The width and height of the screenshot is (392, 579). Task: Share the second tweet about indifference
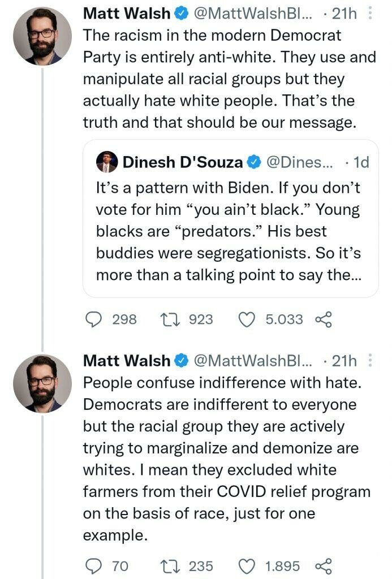[x=322, y=565]
